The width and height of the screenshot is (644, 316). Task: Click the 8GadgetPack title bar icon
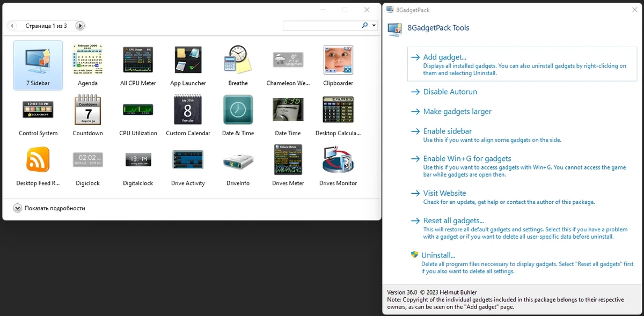point(390,10)
